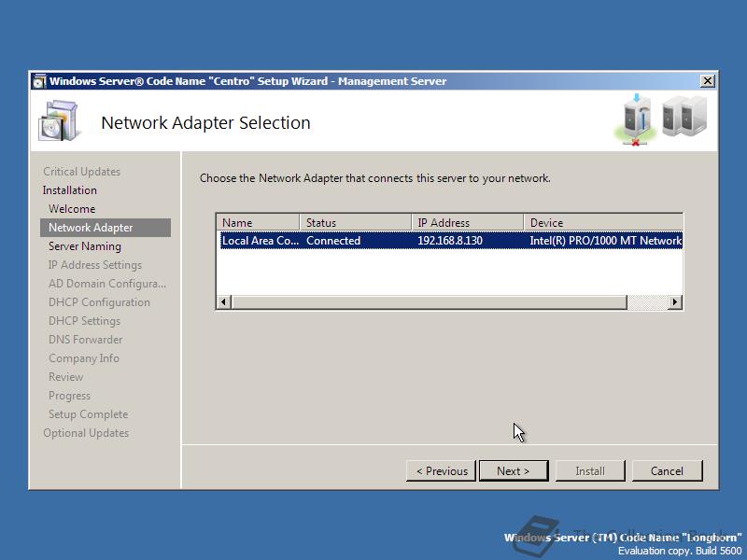The image size is (747, 560).
Task: Click the setup wizard title bar icon
Action: (39, 81)
